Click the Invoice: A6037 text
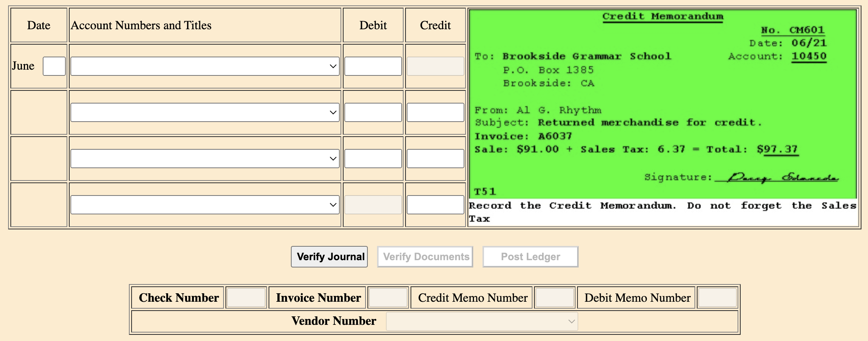The height and width of the screenshot is (341, 868). (523, 136)
